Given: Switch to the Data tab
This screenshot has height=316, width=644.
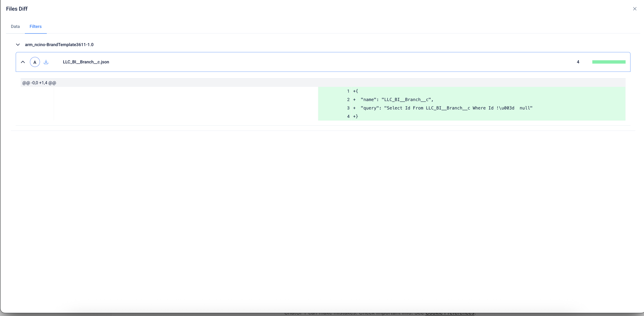Looking at the screenshot, I should pyautogui.click(x=15, y=27).
